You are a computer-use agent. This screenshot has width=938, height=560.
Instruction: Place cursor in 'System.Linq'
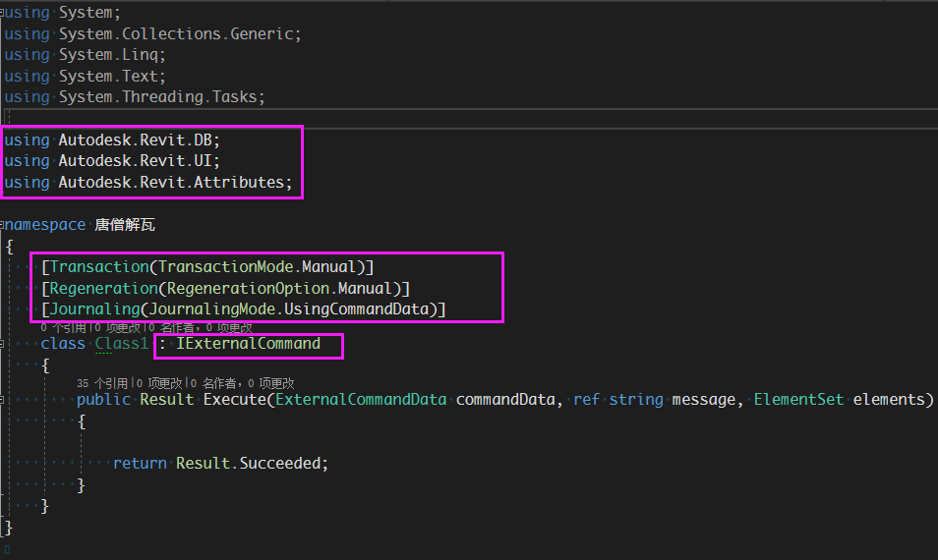pyautogui.click(x=108, y=55)
